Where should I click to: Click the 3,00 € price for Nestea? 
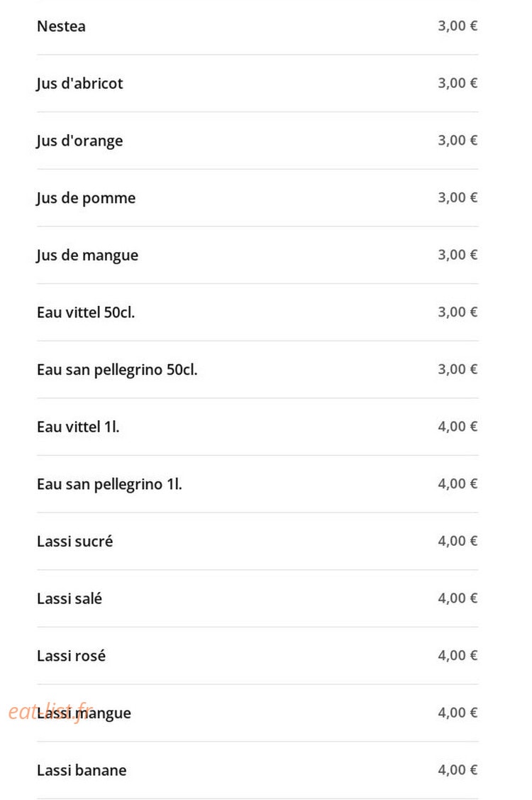(458, 26)
